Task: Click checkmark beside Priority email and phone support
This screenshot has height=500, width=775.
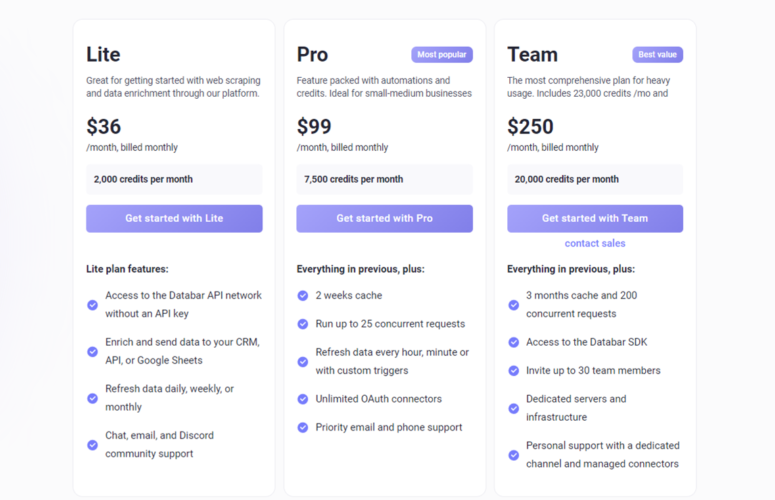Action: (x=303, y=427)
